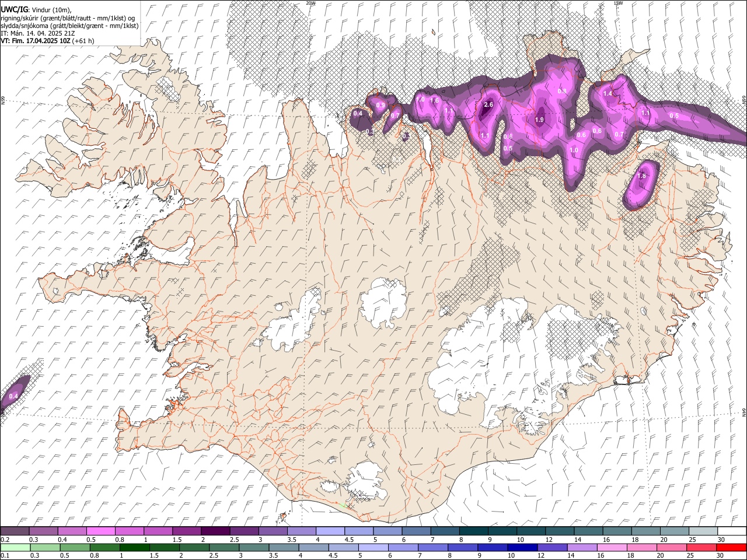The image size is (747, 560).
Task: Click the '64N' latitude label on right edge
Action: tap(744, 412)
